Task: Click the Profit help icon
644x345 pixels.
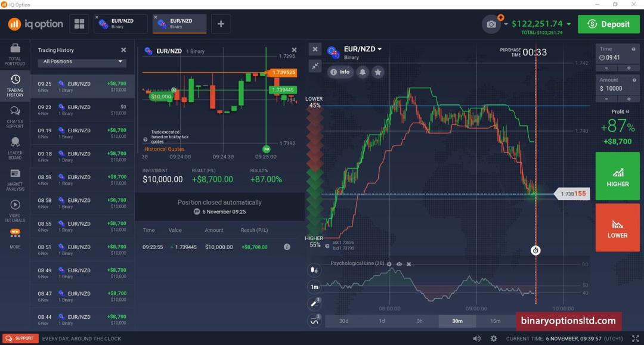Action: point(627,111)
